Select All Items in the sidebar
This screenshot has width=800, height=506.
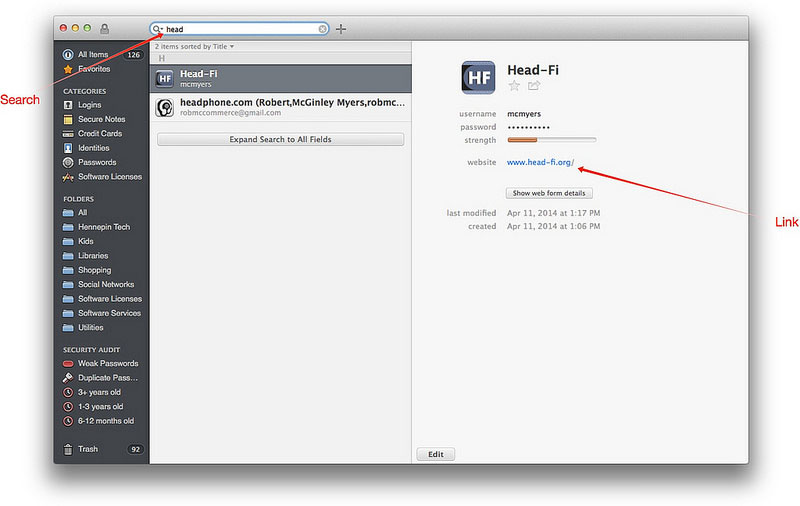point(93,54)
